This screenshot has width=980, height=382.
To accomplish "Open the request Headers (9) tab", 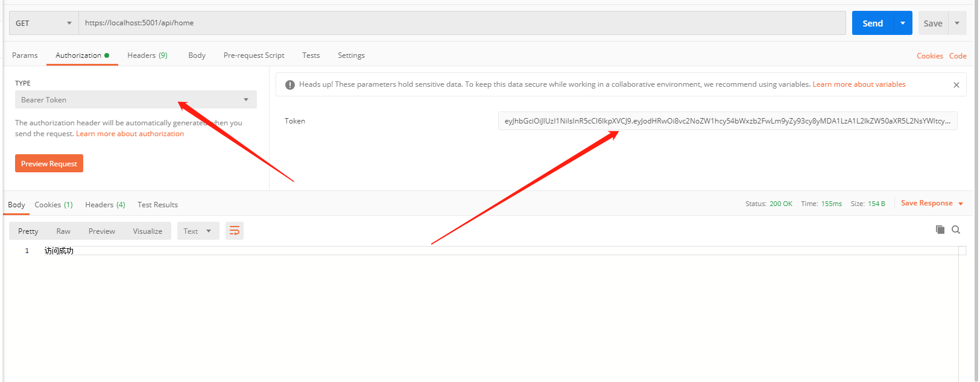I will point(147,55).
